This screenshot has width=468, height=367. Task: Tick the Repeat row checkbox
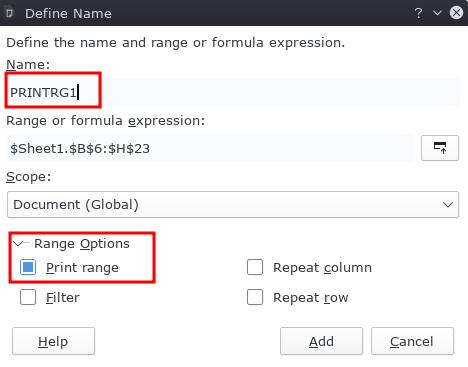[255, 297]
